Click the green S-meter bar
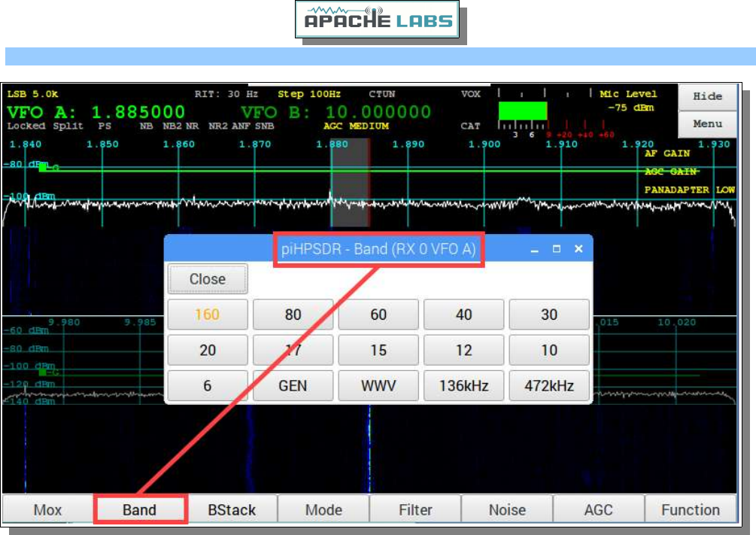The height and width of the screenshot is (535, 756). [523, 111]
